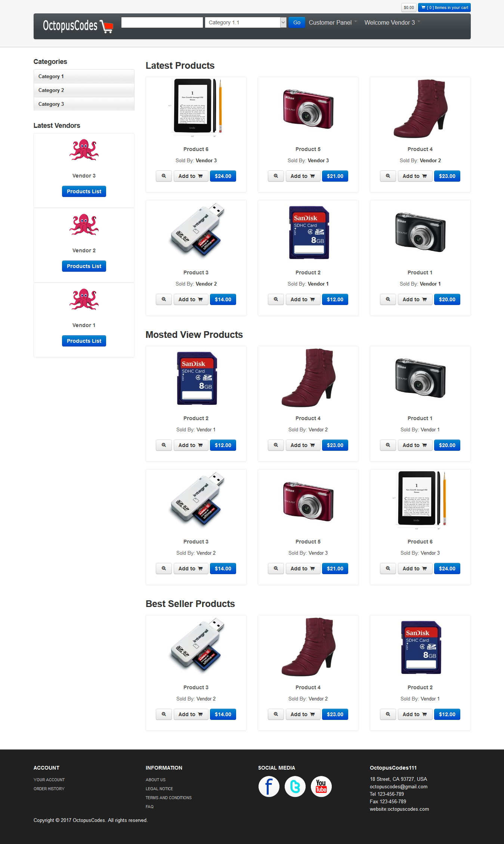
Task: Click the magnifier icon under Product 6 in Latest Products
Action: [164, 176]
